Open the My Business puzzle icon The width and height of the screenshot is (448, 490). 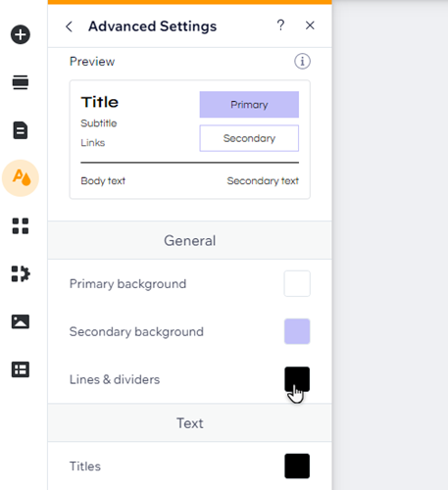pyautogui.click(x=21, y=273)
